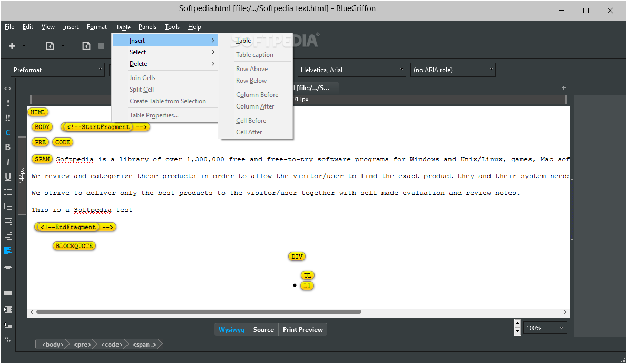The width and height of the screenshot is (627, 364).
Task: Click the zoom stepper down arrow
Action: [x=517, y=331]
